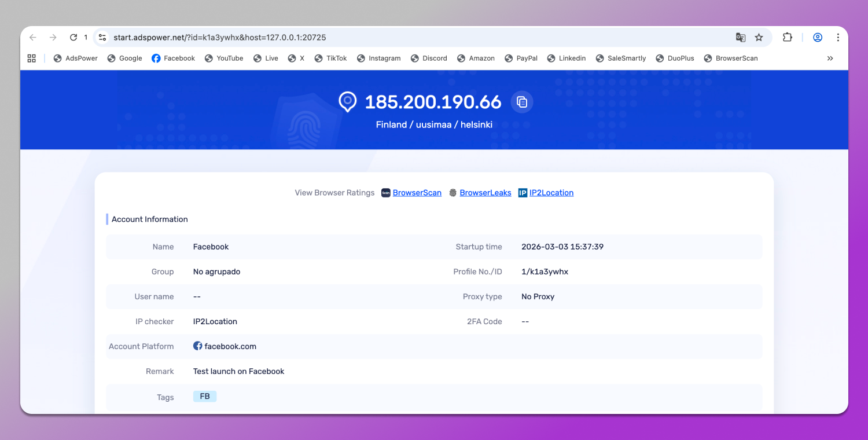
Task: Open the TikTok bookmark
Action: [x=330, y=58]
